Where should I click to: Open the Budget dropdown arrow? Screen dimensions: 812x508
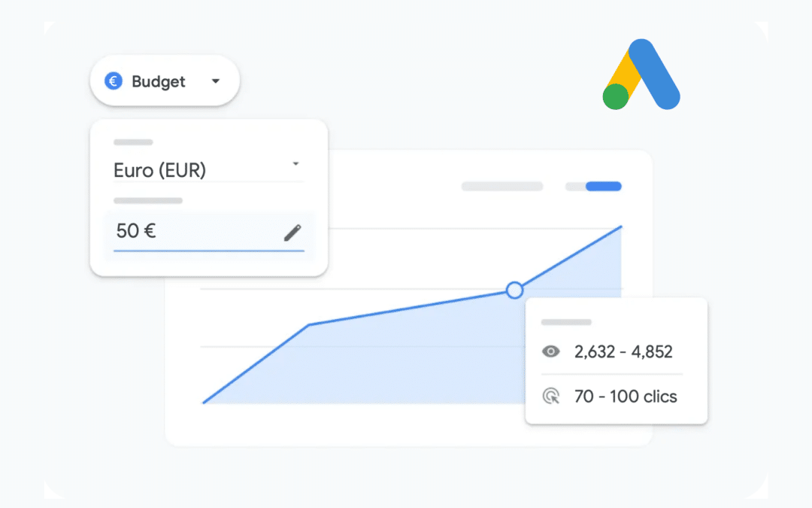(216, 81)
